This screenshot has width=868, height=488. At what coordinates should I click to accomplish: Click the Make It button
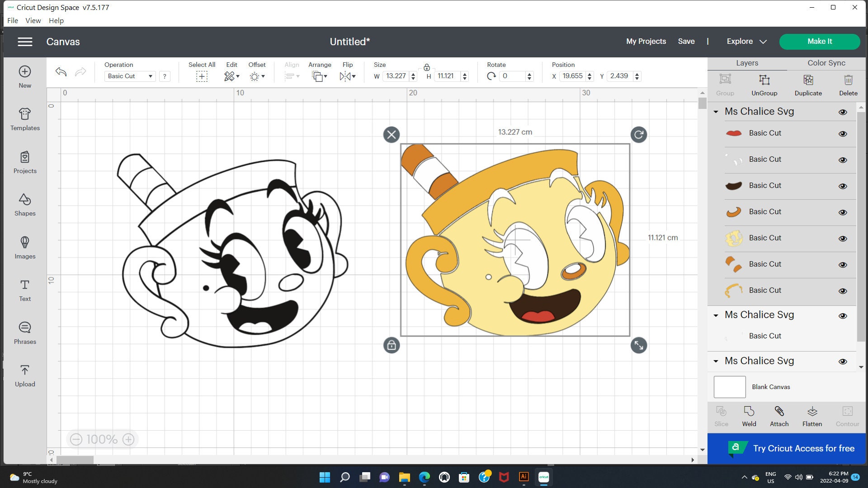click(x=820, y=41)
